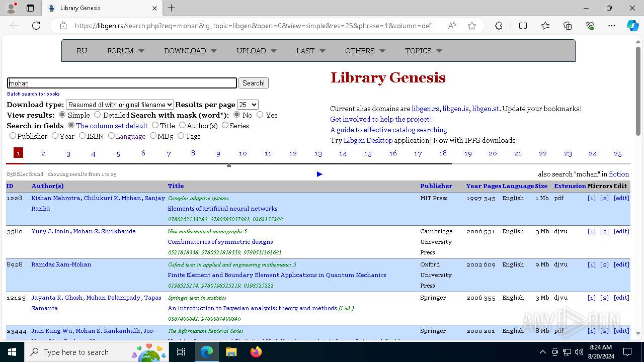
Task: Open favorites list icon
Action: 545,26
